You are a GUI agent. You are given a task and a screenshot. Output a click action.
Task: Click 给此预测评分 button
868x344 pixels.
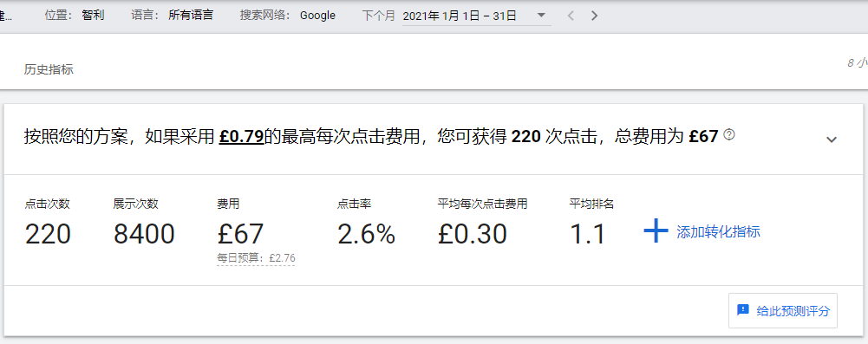(783, 310)
